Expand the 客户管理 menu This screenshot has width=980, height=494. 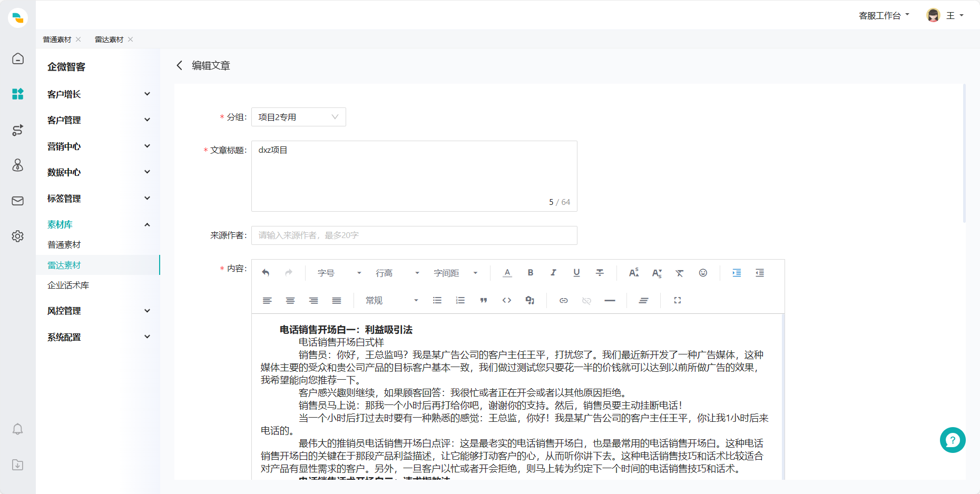[99, 120]
